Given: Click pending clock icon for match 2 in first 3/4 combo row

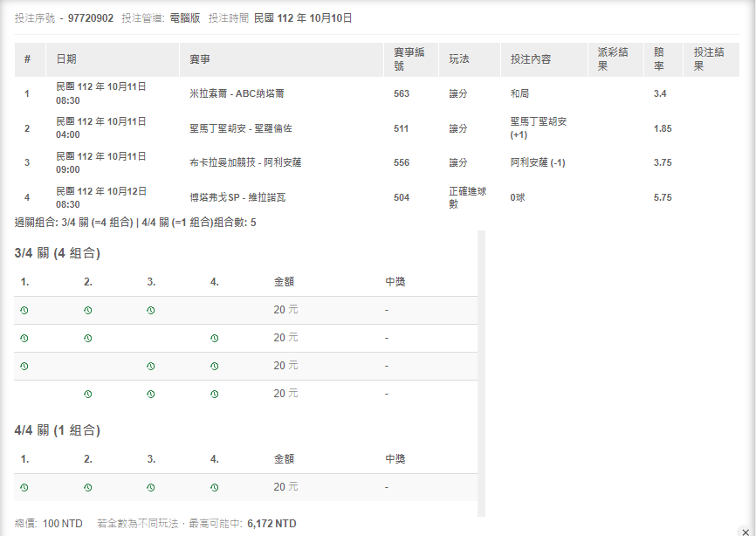Looking at the screenshot, I should (88, 311).
